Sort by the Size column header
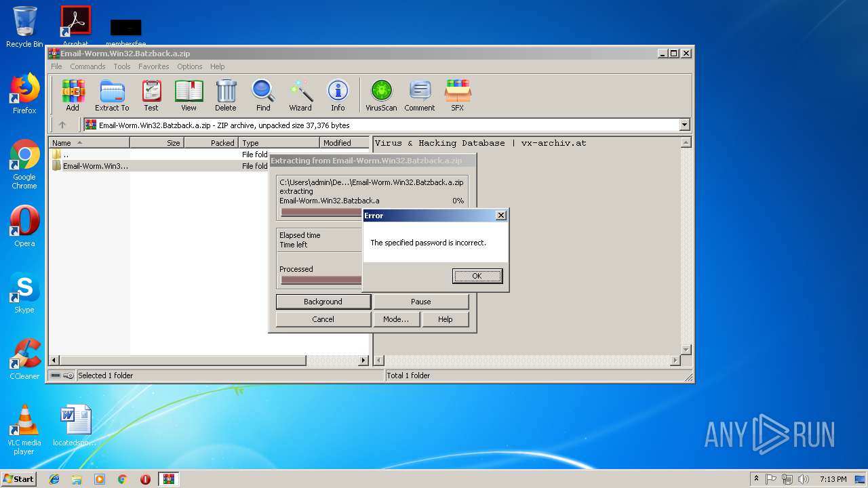868x488 pixels. 157,143
